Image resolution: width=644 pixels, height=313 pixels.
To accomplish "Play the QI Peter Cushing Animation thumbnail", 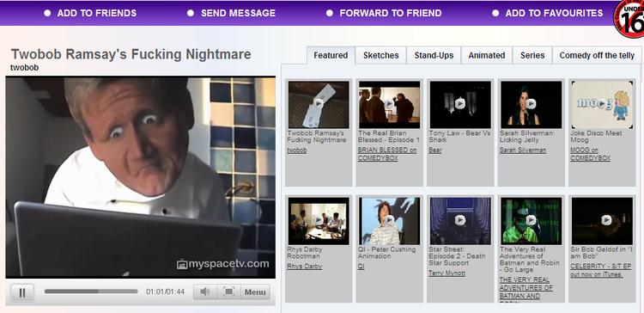I will click(389, 221).
